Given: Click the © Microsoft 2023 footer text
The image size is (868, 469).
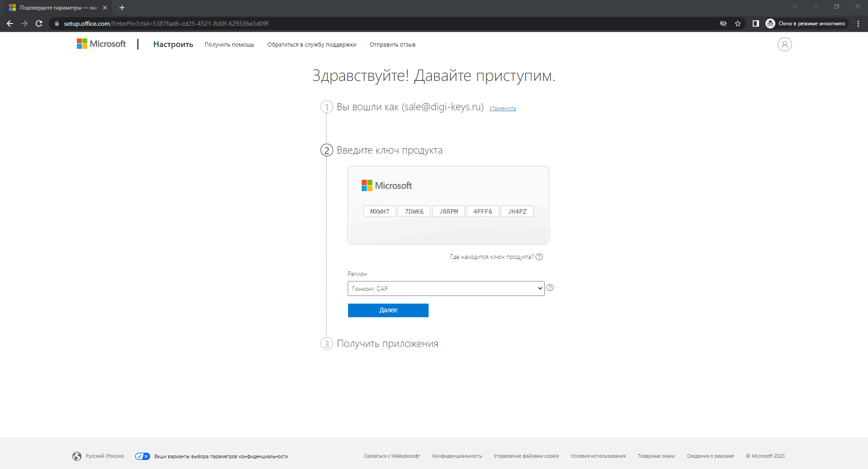Looking at the screenshot, I should 765,456.
